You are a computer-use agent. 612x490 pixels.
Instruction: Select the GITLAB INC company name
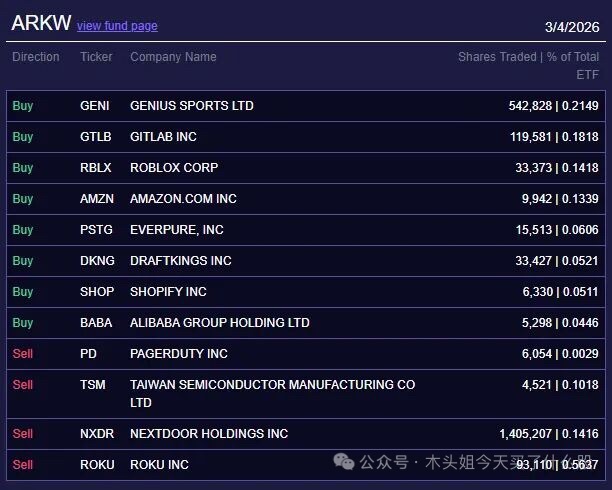pyautogui.click(x=163, y=137)
